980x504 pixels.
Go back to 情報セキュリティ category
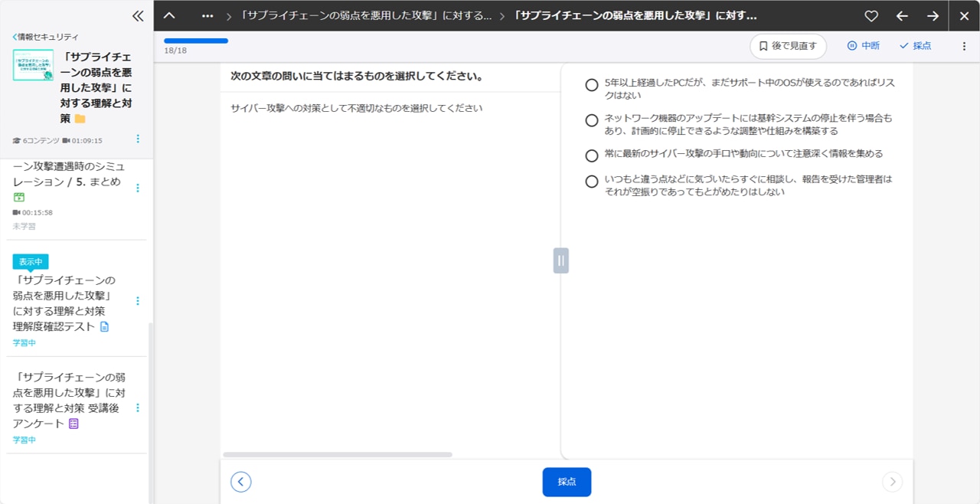[x=46, y=37]
